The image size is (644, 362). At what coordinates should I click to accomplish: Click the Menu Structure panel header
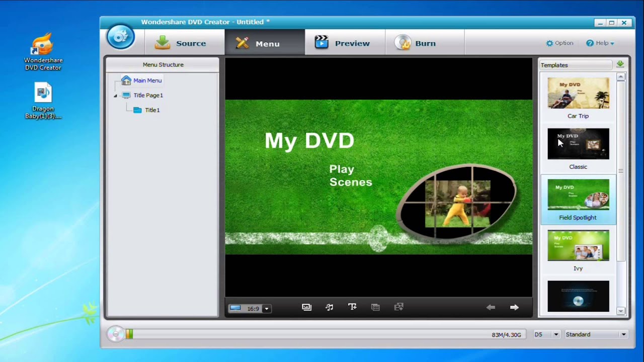click(163, 64)
